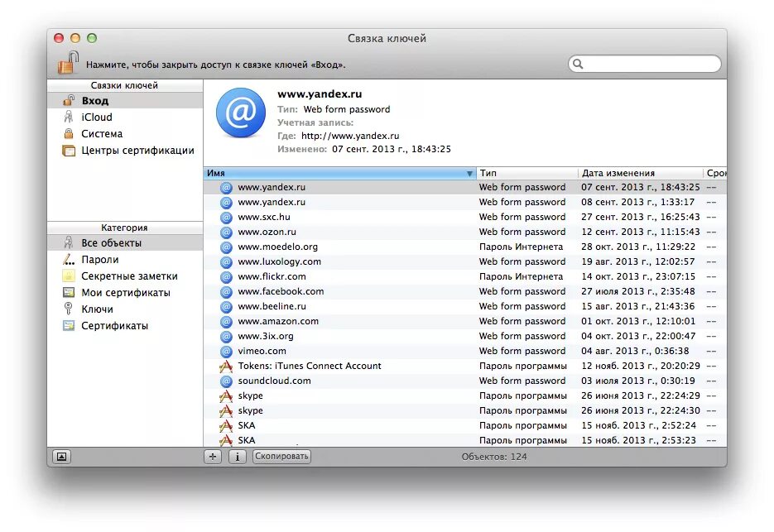
Task: Select the www.luxology.com row
Action: pos(465,261)
